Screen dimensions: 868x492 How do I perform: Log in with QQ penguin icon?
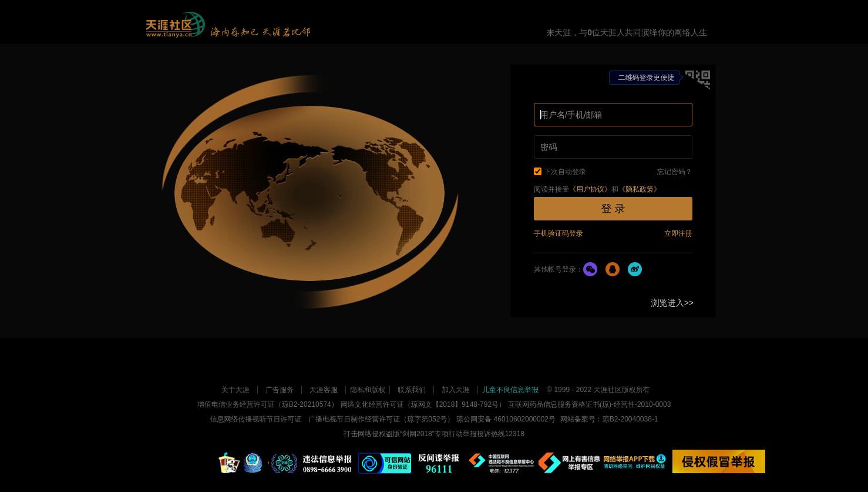pyautogui.click(x=613, y=269)
